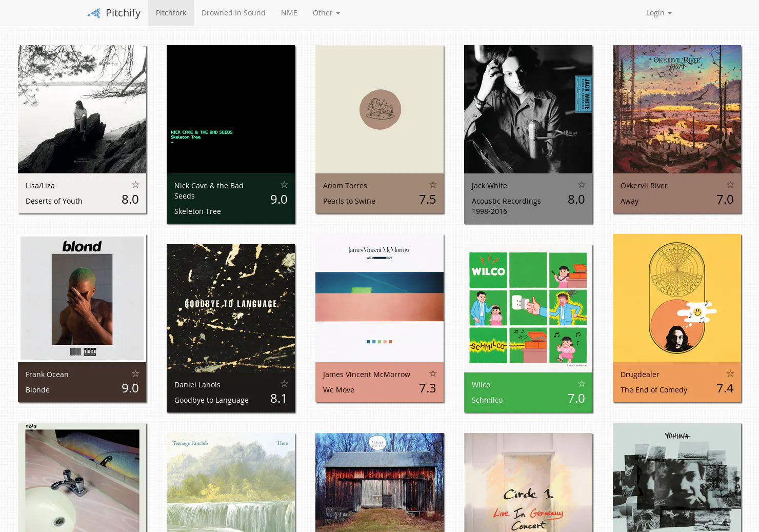This screenshot has height=532, width=759.
Task: Open the Yohuna album cover
Action: (x=677, y=477)
